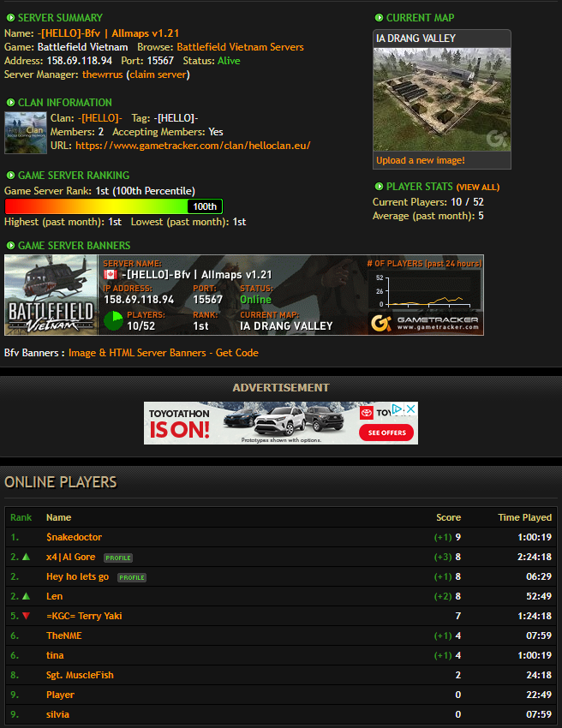Click the AdChoices icon on Toyota ad
The height and width of the screenshot is (728, 562).
coord(398,409)
